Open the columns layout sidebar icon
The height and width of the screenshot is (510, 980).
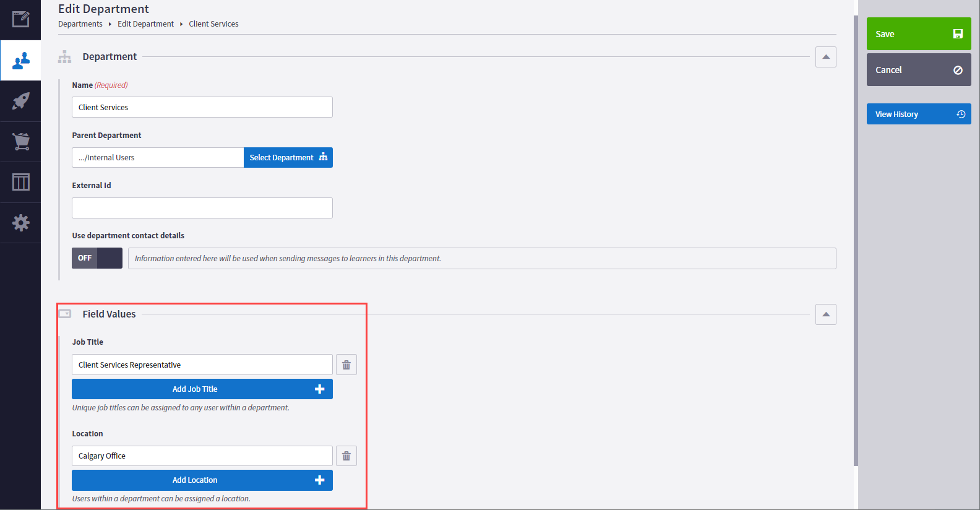pyautogui.click(x=20, y=183)
